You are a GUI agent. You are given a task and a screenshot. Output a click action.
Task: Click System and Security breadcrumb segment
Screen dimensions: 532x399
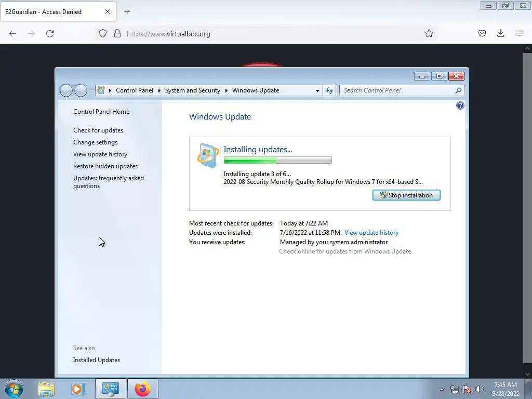pos(192,90)
